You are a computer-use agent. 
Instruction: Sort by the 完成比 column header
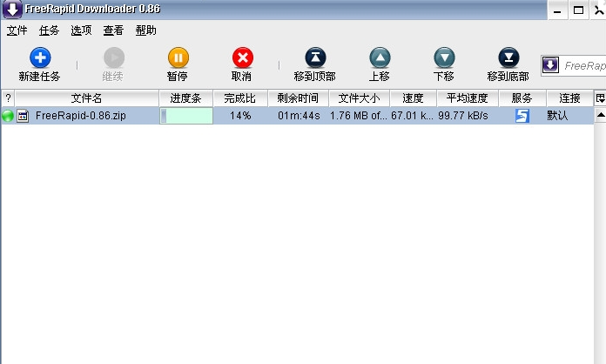click(x=240, y=98)
